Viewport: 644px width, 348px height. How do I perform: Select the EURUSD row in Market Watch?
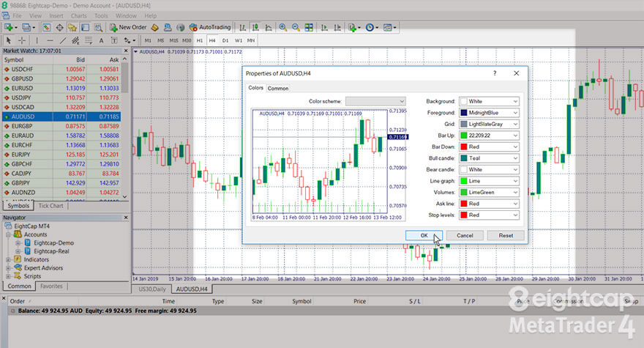(x=61, y=88)
